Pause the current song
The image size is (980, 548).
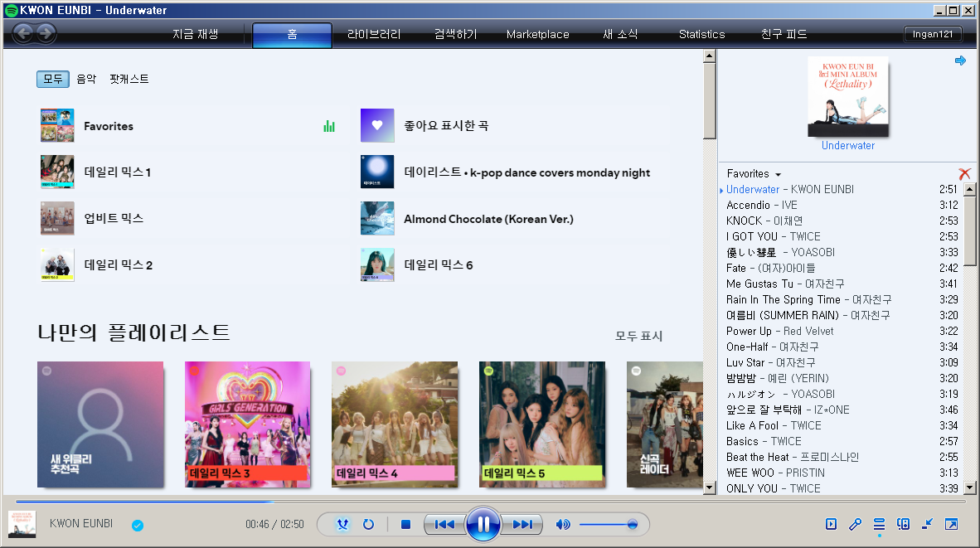coord(483,524)
